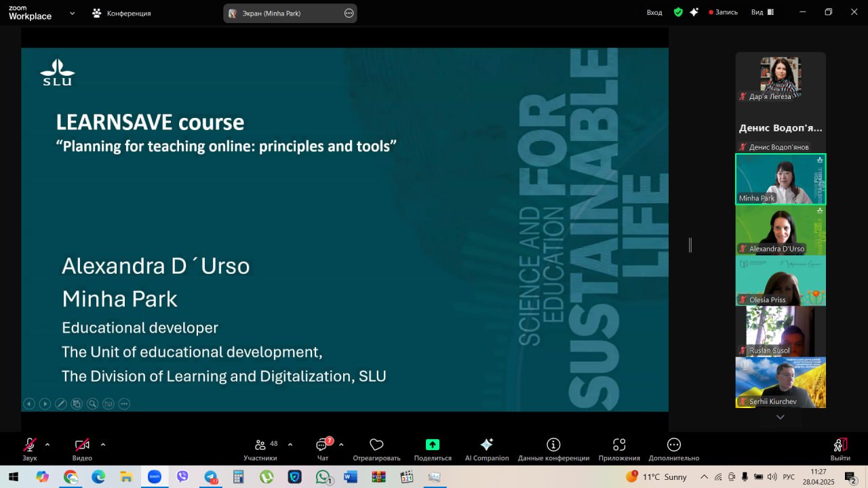The image size is (868, 488).
Task: Toggle the slide camera control icon
Action: (x=108, y=404)
